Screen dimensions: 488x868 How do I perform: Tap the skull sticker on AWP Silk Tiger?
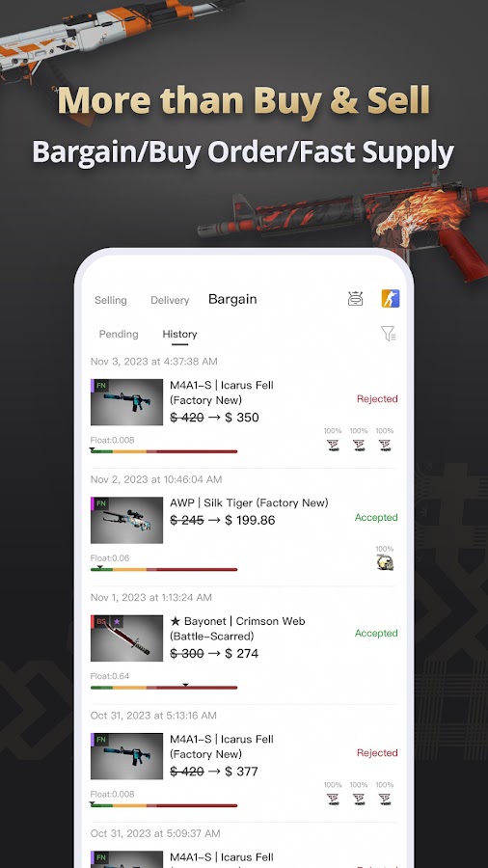tap(385, 562)
